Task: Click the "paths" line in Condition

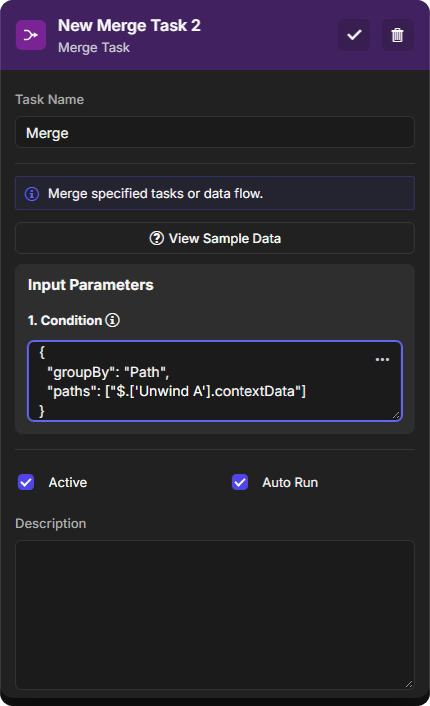Action: pos(177,391)
